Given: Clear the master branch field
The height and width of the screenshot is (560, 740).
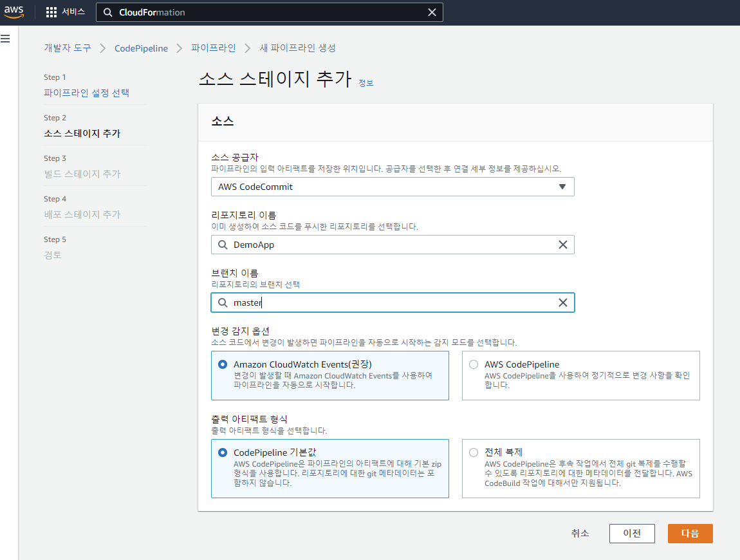Looking at the screenshot, I should click(x=563, y=303).
